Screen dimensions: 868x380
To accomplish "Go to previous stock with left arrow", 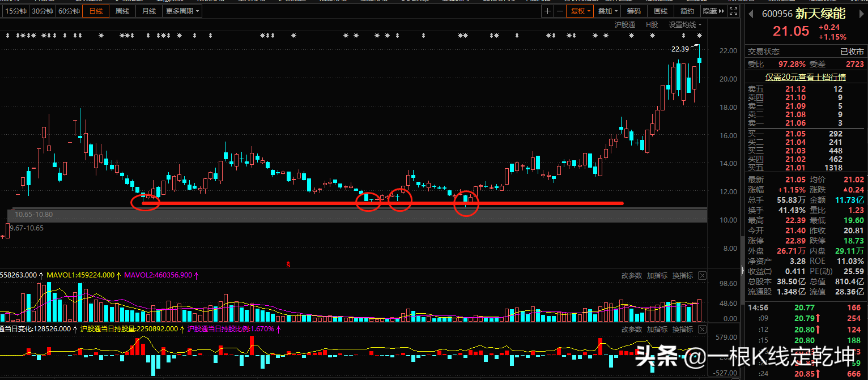I will pos(750,13).
